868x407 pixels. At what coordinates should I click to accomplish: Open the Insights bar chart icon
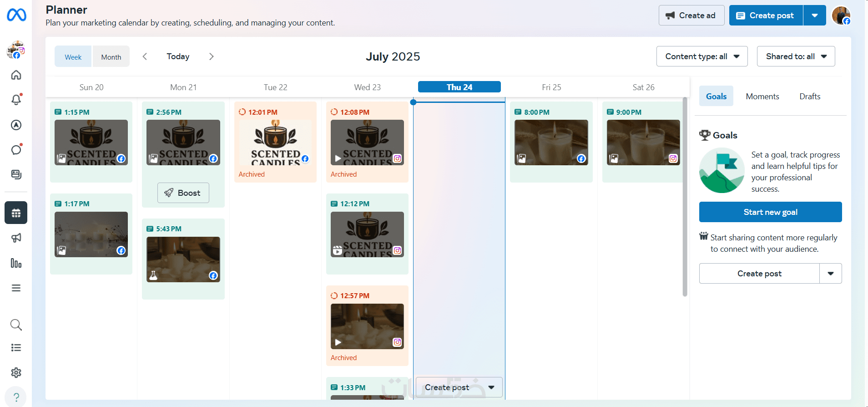(16, 263)
